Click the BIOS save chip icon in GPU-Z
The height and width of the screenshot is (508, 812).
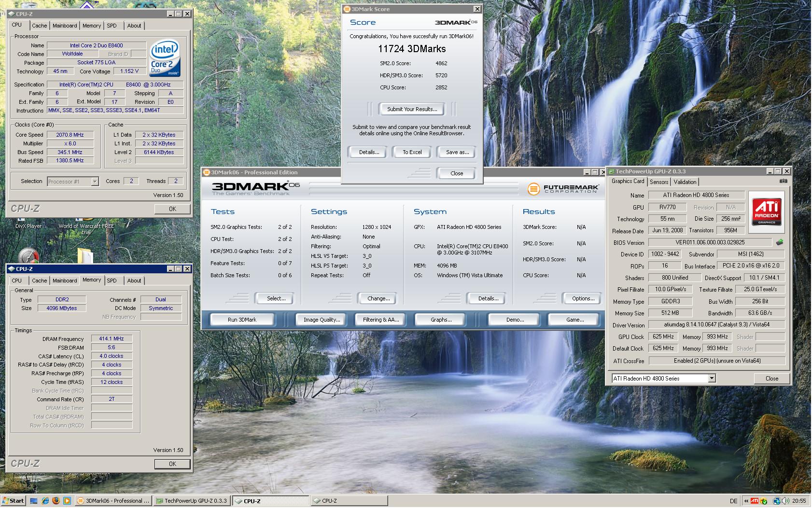779,242
